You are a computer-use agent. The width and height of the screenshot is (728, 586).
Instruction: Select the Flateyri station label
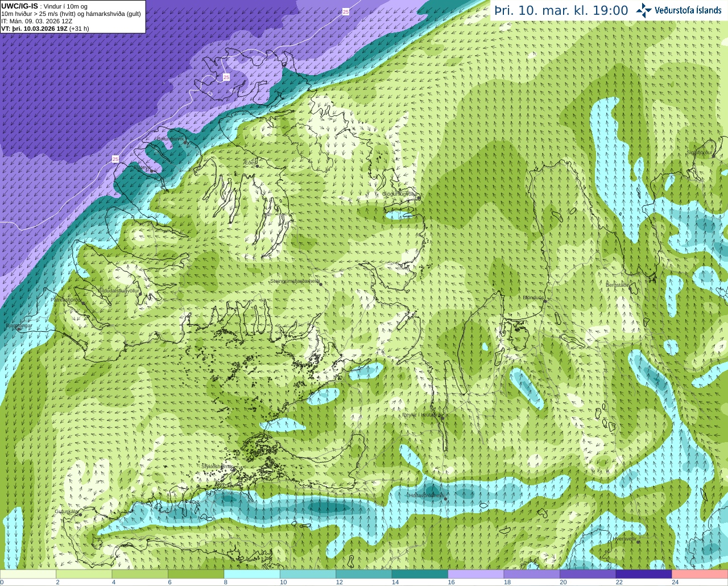(142, 168)
